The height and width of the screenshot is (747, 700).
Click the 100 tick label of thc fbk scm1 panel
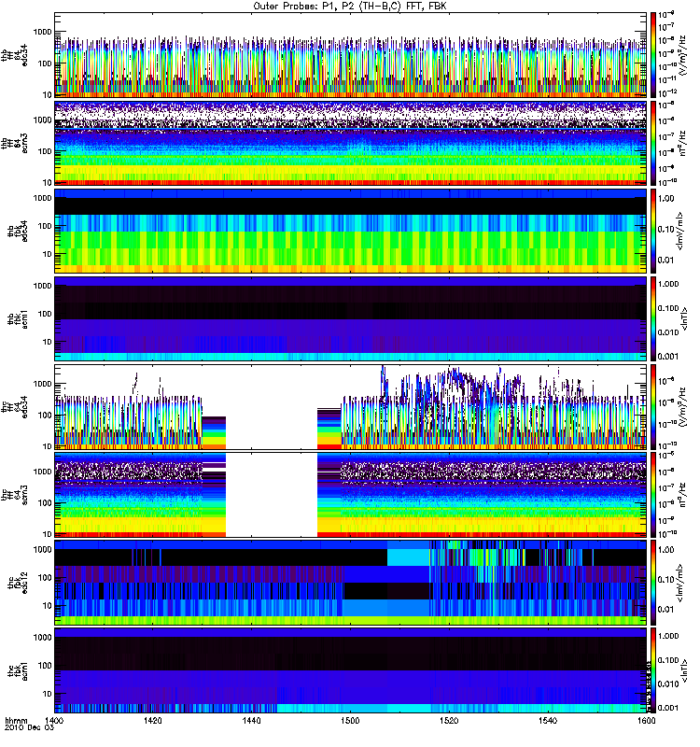(x=45, y=666)
